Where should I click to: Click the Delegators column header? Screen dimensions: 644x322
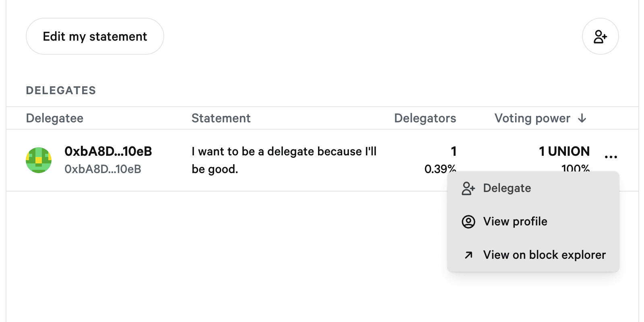click(425, 118)
